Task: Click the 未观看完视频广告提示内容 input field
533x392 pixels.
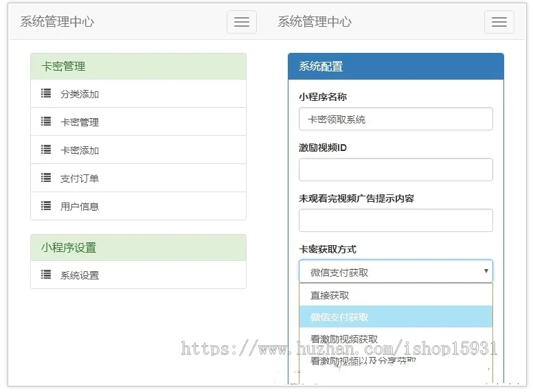Action: pyautogui.click(x=396, y=220)
